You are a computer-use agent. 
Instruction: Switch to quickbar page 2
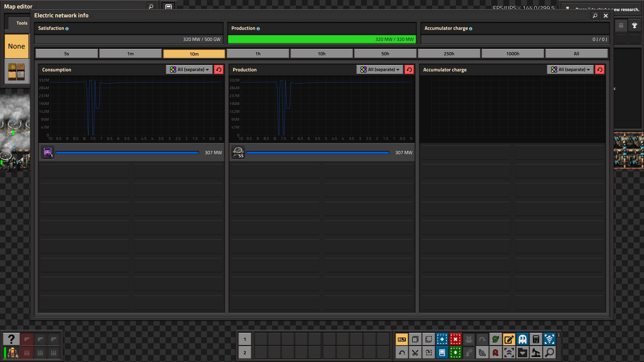click(x=245, y=353)
